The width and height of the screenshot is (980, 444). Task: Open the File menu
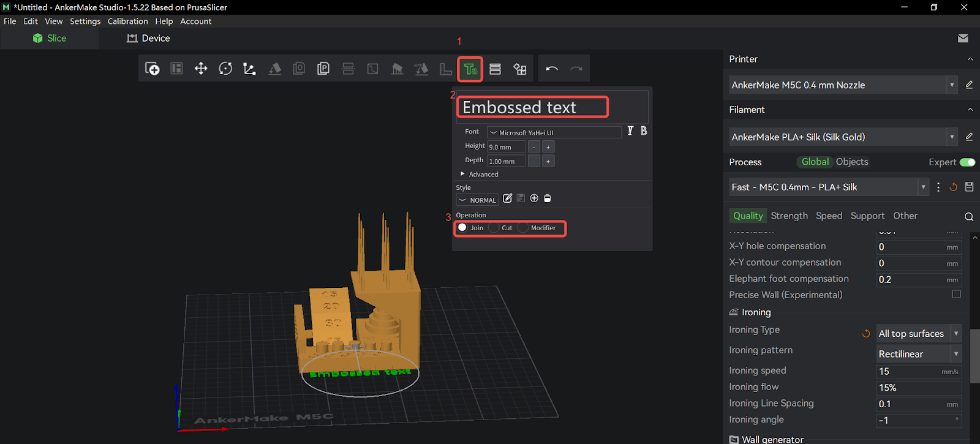point(10,21)
